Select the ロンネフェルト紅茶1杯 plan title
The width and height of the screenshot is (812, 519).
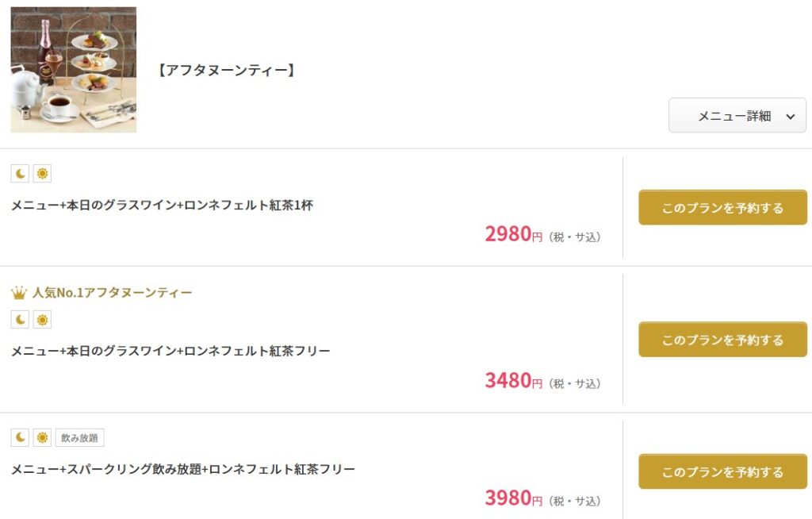point(162,205)
